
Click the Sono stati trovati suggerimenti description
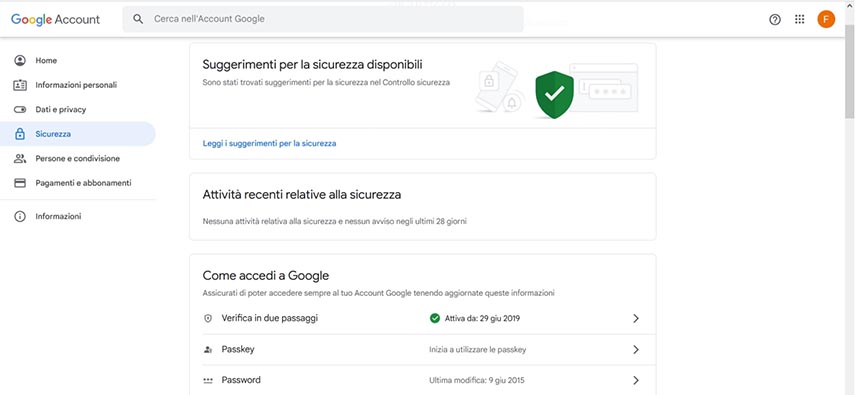tap(326, 83)
